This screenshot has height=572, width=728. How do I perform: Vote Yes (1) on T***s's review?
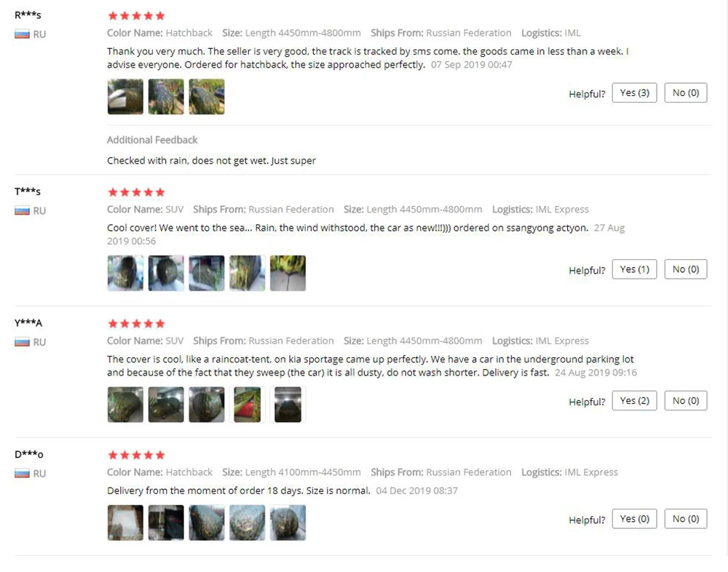click(x=634, y=269)
